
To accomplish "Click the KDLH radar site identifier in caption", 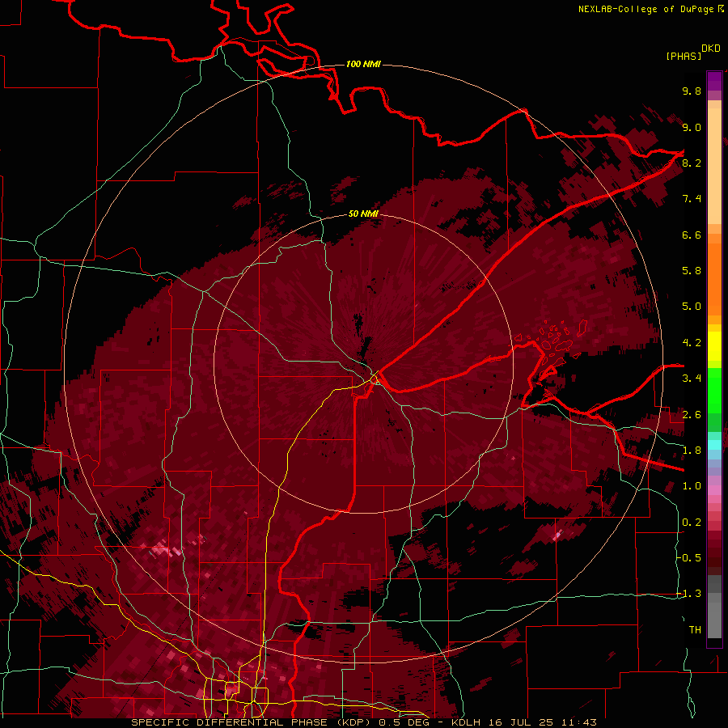I will click(467, 722).
